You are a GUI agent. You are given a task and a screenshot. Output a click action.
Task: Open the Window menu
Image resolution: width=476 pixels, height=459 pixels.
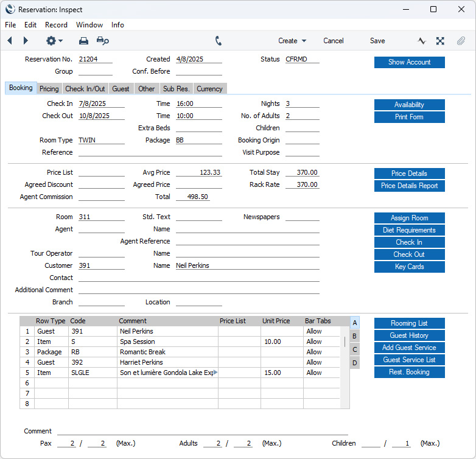point(89,25)
